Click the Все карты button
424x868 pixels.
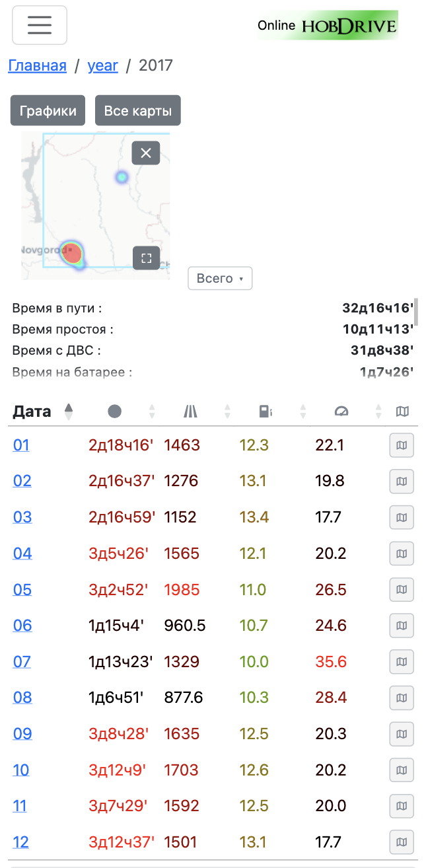click(x=138, y=110)
